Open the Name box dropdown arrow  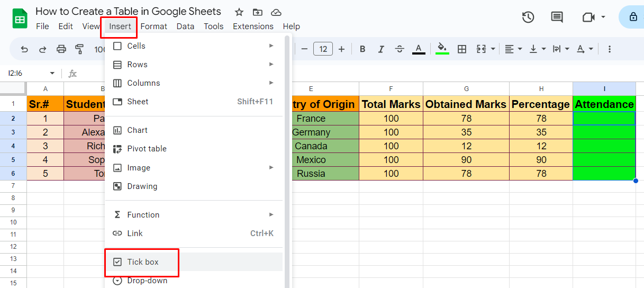(x=52, y=73)
